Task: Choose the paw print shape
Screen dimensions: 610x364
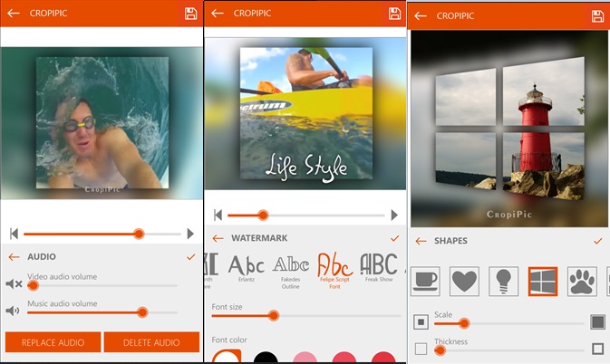Action: 582,282
